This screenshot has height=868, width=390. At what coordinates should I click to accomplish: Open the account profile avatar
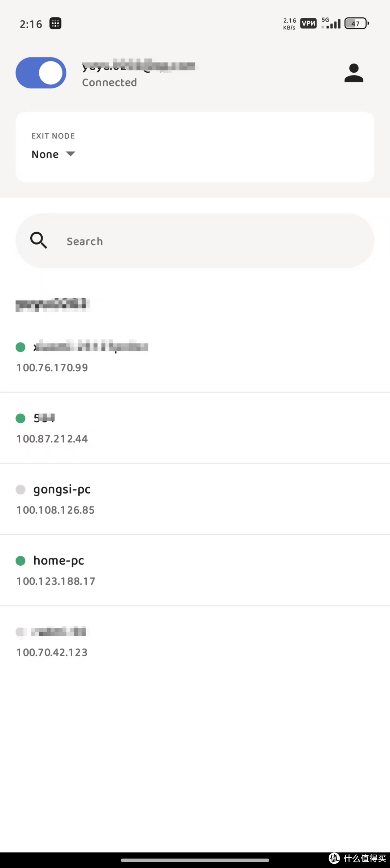(354, 73)
